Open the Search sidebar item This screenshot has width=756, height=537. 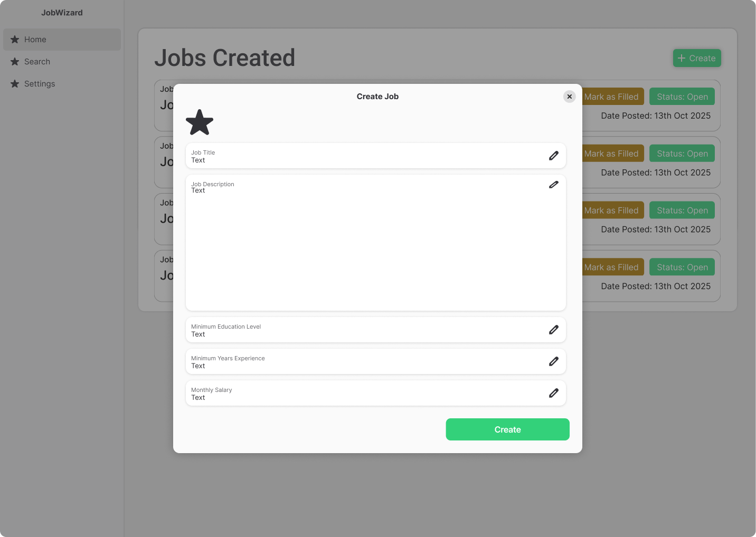[37, 62]
